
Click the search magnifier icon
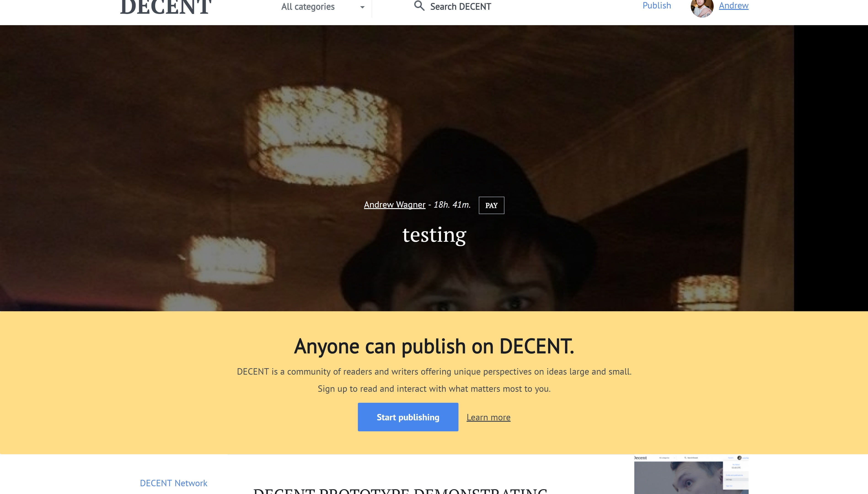click(x=419, y=6)
